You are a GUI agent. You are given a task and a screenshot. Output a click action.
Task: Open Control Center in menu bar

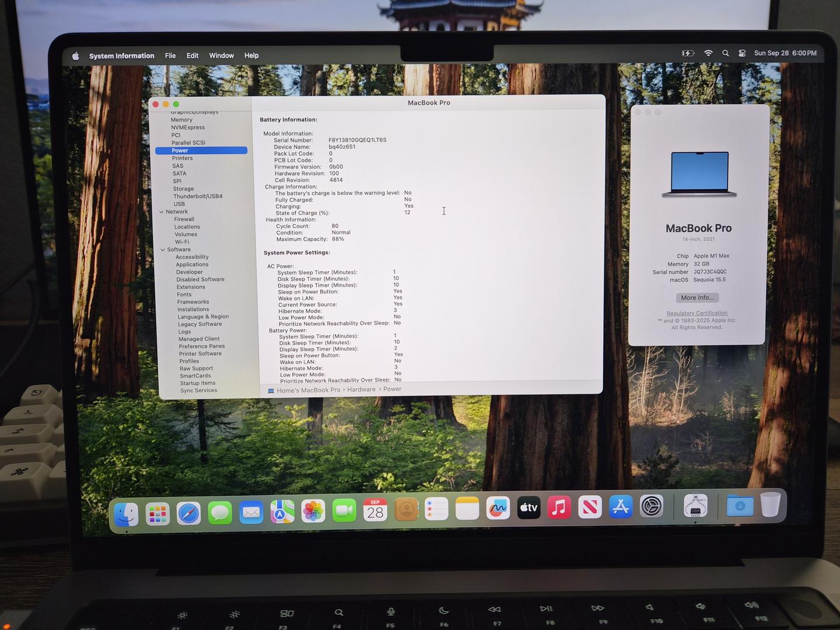pyautogui.click(x=742, y=53)
